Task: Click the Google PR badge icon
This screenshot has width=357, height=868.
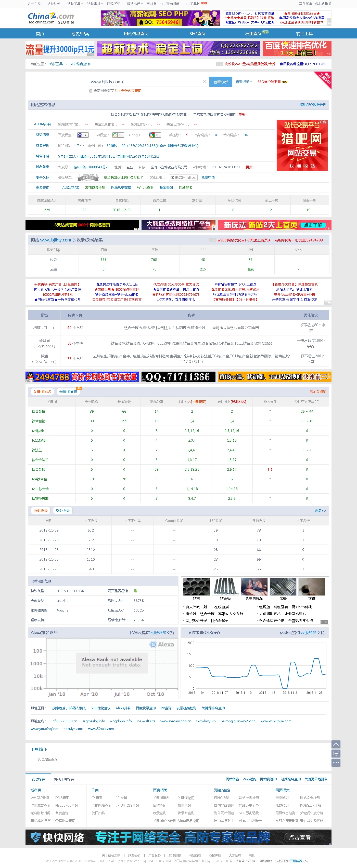Action: click(x=155, y=135)
